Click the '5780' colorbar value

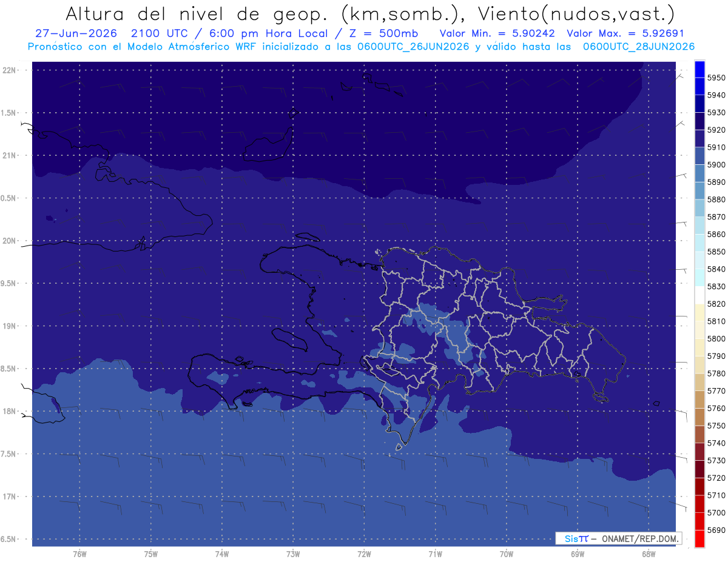click(716, 373)
